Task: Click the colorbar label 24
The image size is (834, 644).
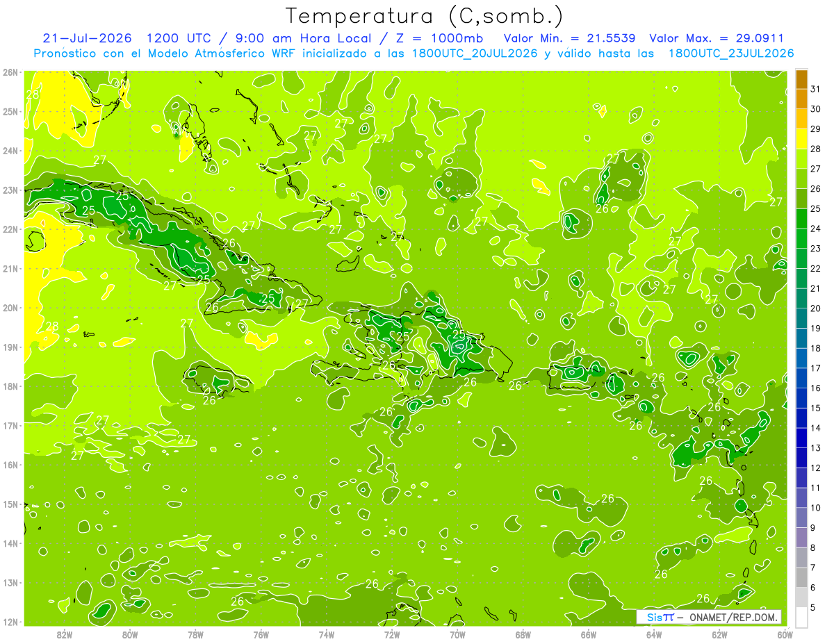Action: tap(816, 229)
